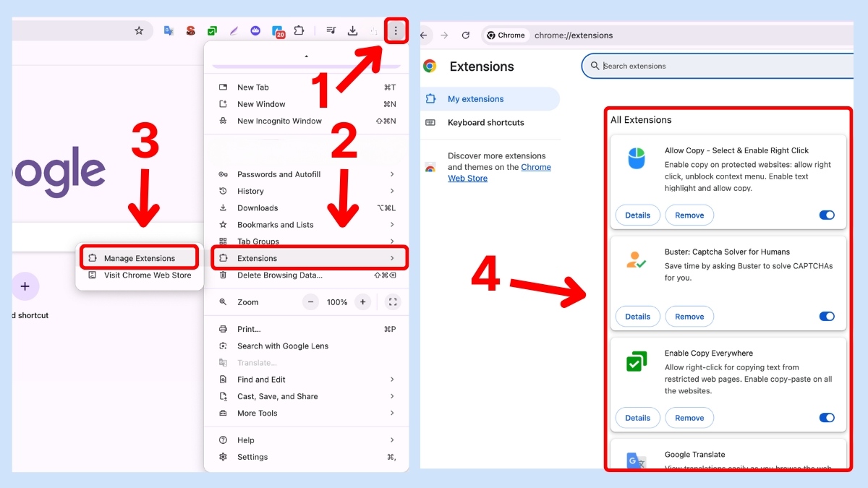Open the Google Translate extension in the toolbar
The height and width of the screenshot is (488, 868).
click(169, 30)
